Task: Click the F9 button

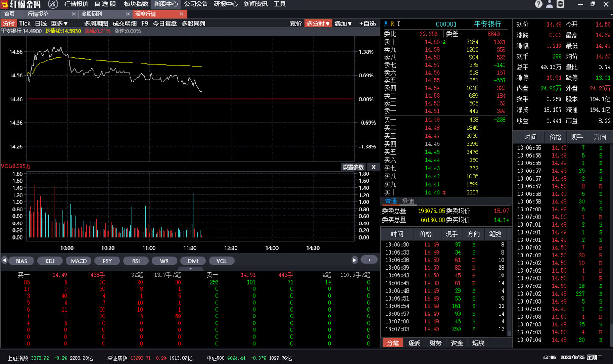Action: pos(145,24)
